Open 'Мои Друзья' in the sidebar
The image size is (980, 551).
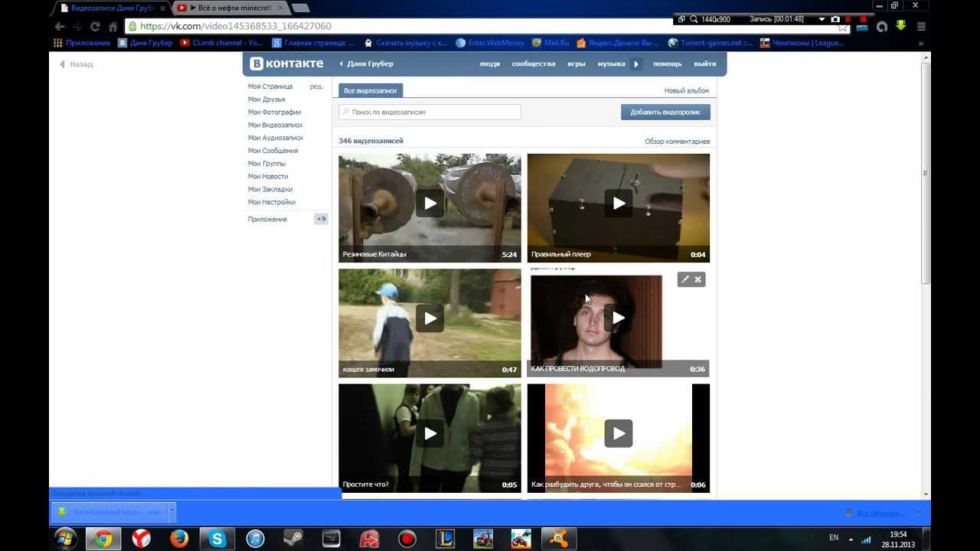pos(266,99)
